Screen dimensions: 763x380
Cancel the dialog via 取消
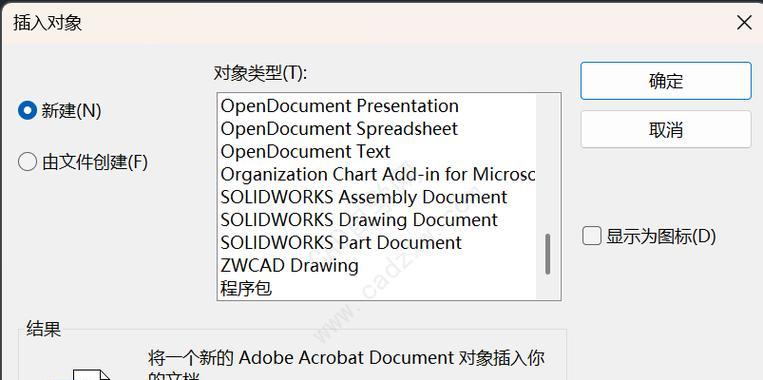666,129
